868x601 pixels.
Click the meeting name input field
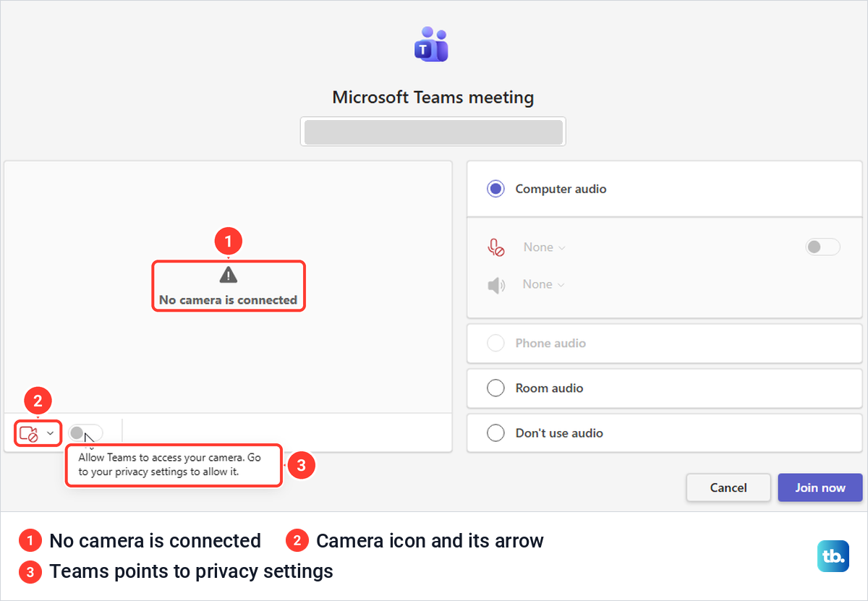click(433, 132)
